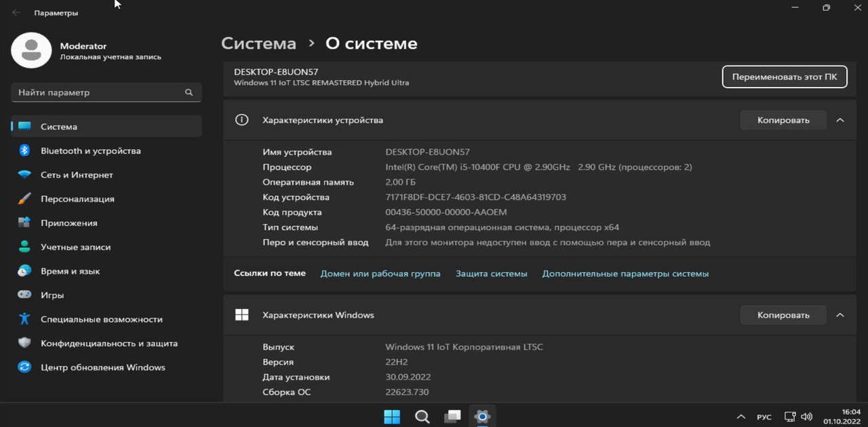Screen dimensions: 868x427
Task: Click the Windows logo beside Характеристики Windows
Action: pos(241,315)
